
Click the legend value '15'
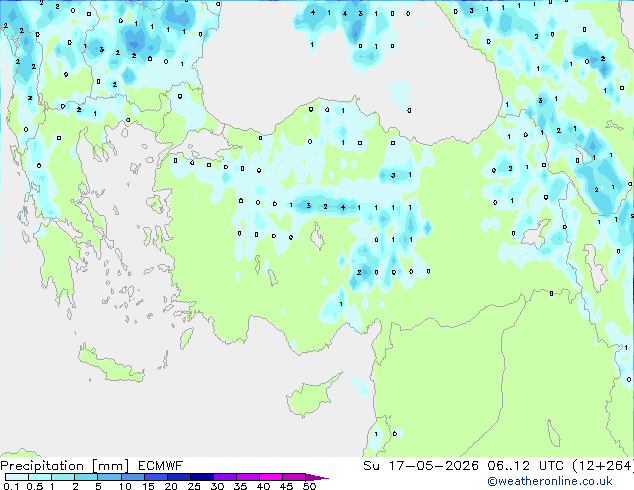pos(148,486)
